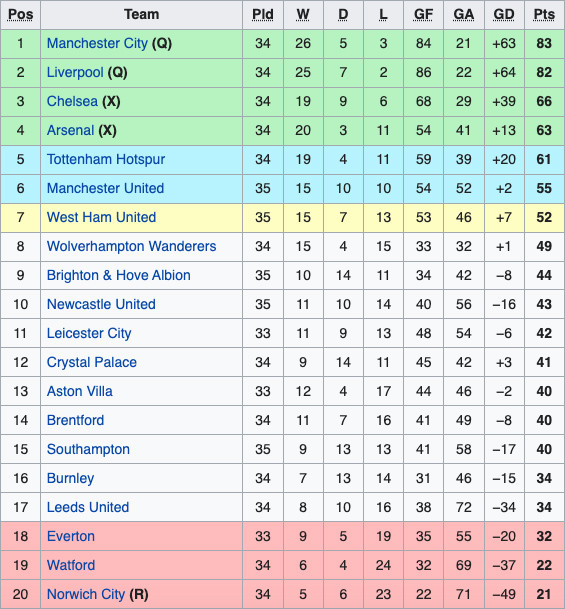Click the Crystal Palace link
Viewport: 565px width, 609px height.
[92, 362]
